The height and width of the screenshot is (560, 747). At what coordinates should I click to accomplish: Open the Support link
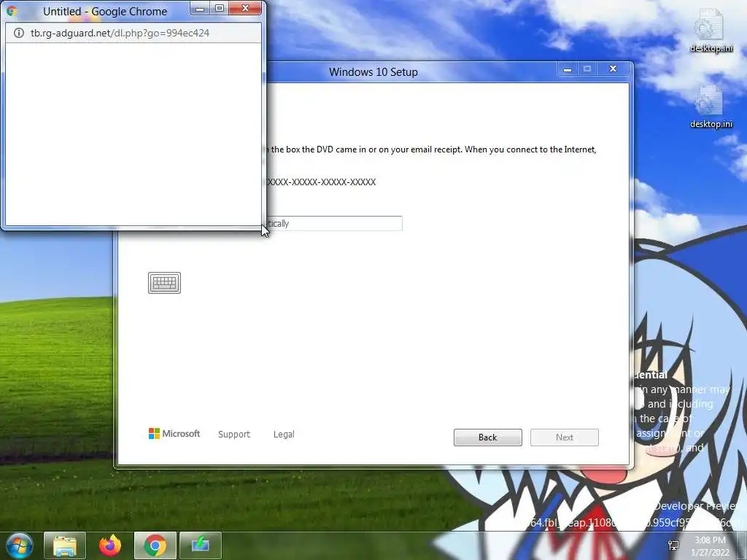234,435
